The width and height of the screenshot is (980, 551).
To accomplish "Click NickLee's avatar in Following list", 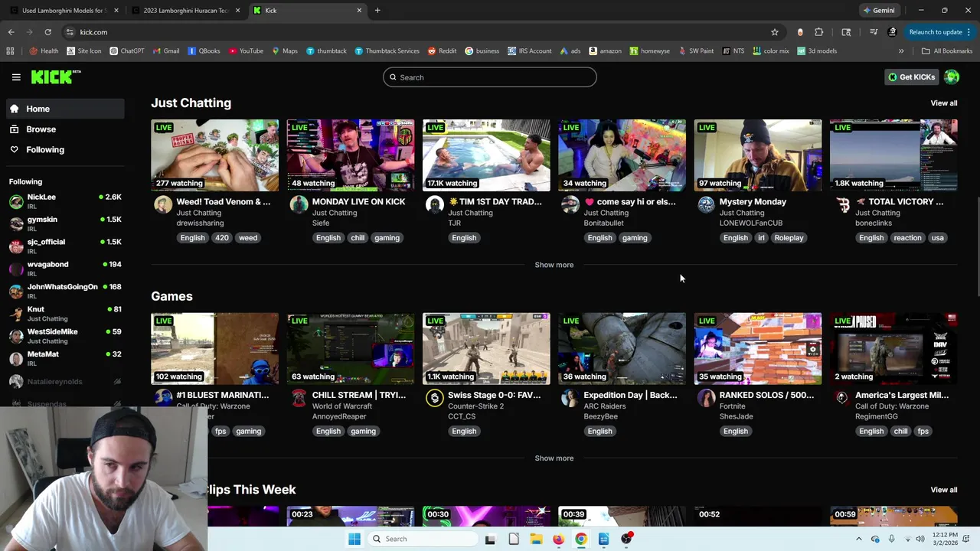I will tap(16, 202).
